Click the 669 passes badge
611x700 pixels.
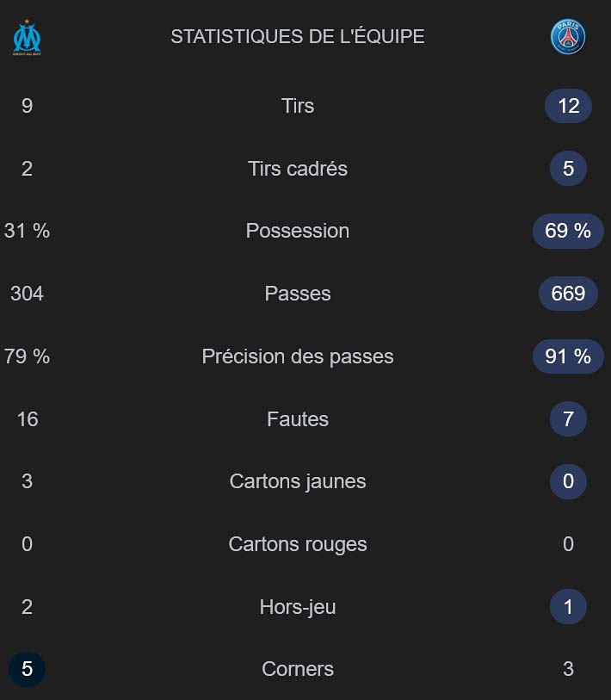pyautogui.click(x=568, y=294)
